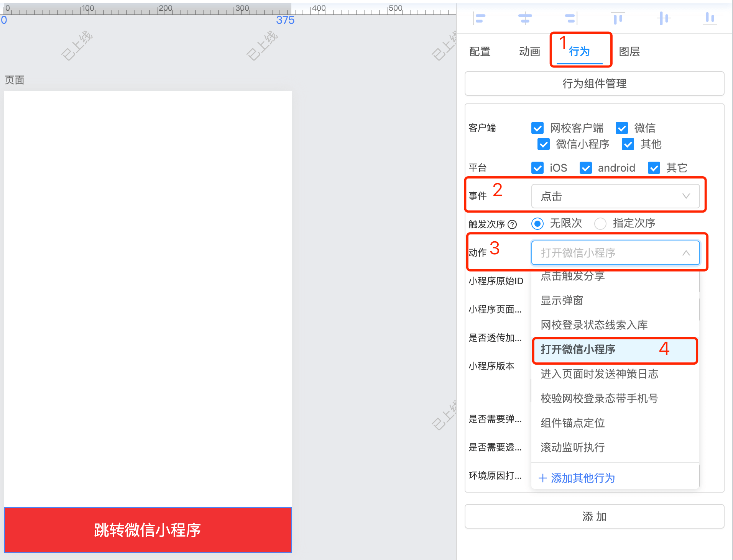The image size is (733, 560).
Task: Click the align horizontal center icon
Action: [x=525, y=18]
